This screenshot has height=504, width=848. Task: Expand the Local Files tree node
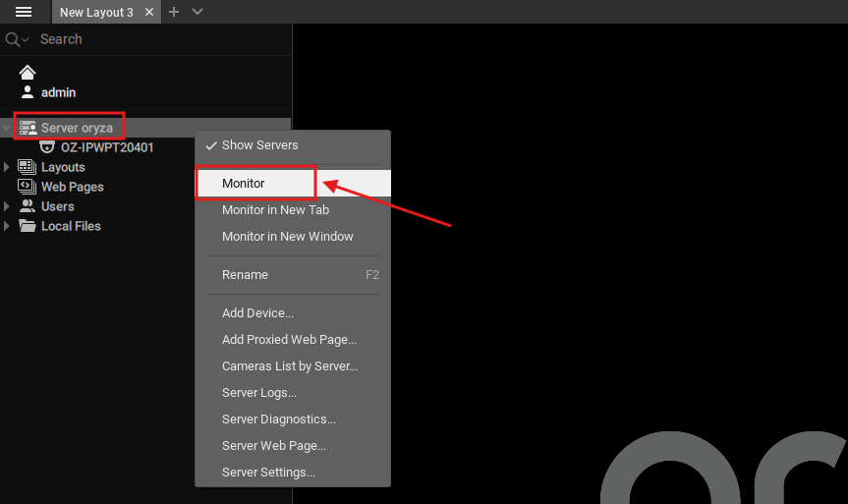7,226
